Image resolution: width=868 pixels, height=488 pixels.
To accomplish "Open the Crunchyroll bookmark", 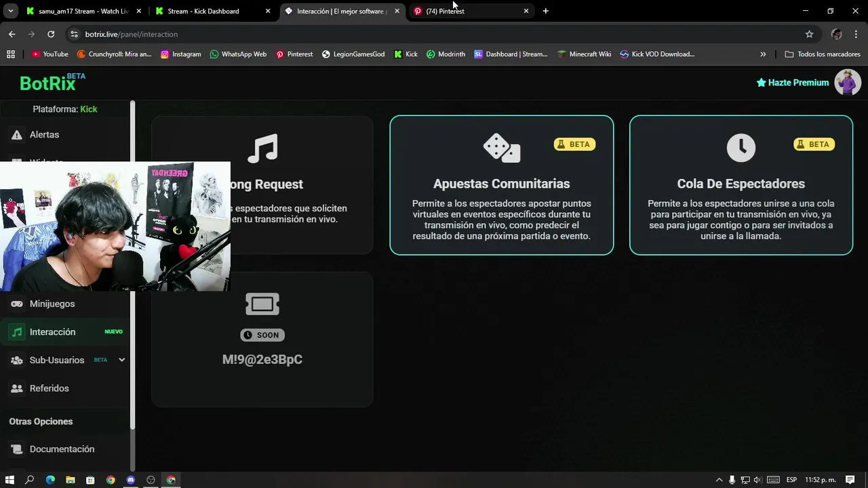I will [x=114, y=54].
